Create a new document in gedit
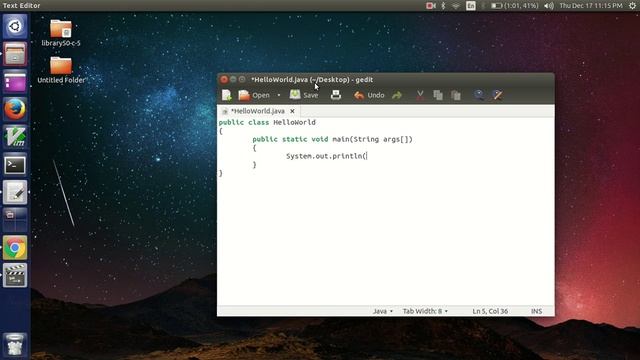 (x=227, y=95)
